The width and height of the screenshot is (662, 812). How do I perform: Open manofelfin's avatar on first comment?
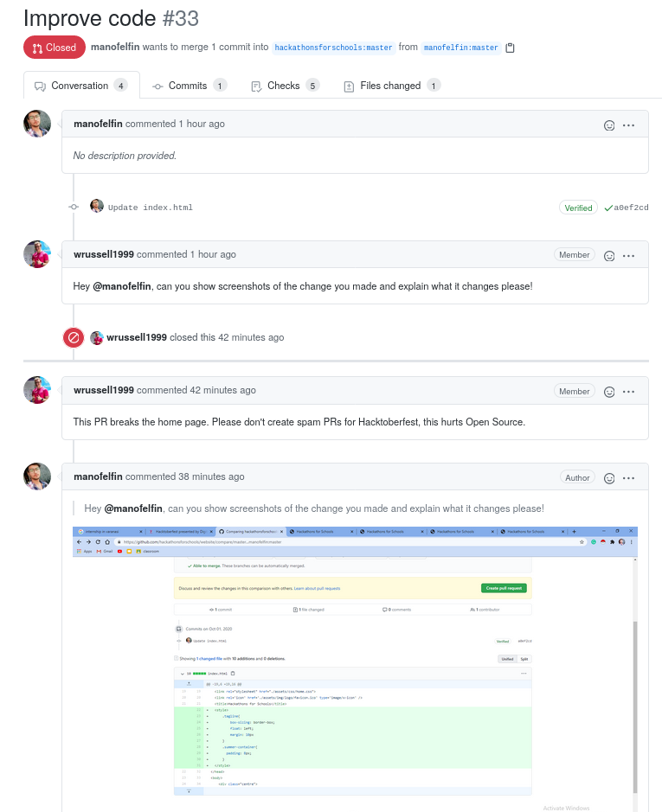tap(37, 124)
